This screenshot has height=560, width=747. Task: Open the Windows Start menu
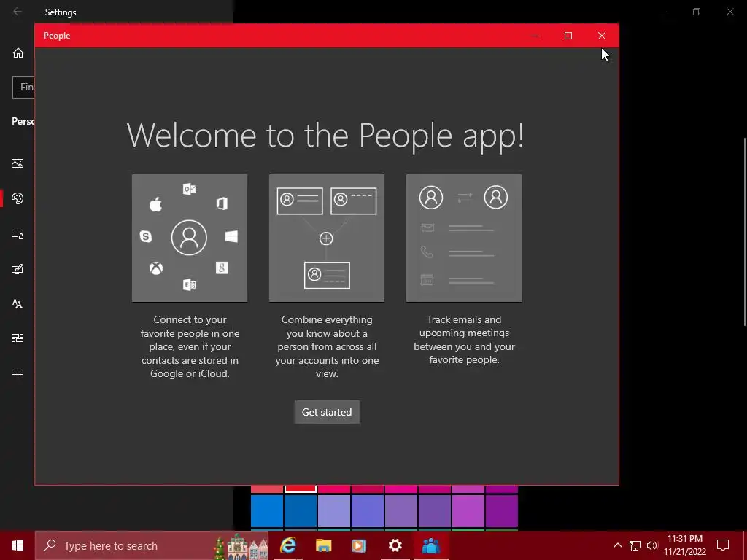[18, 545]
